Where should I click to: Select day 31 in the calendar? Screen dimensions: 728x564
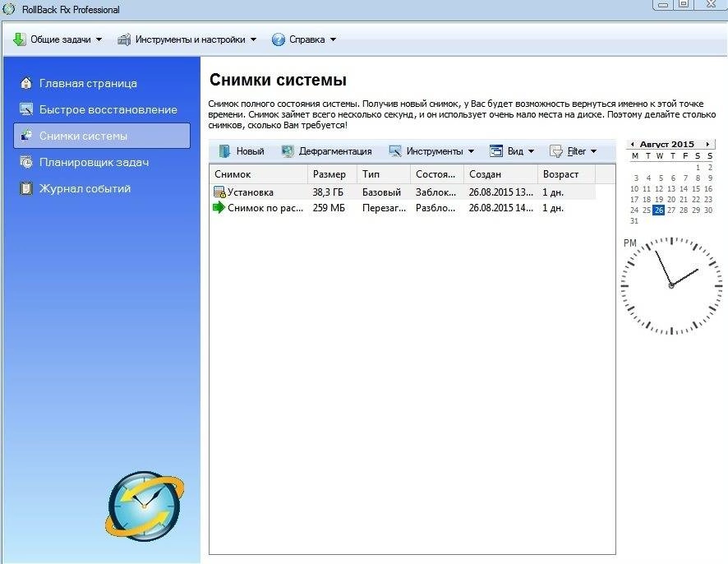coord(634,221)
